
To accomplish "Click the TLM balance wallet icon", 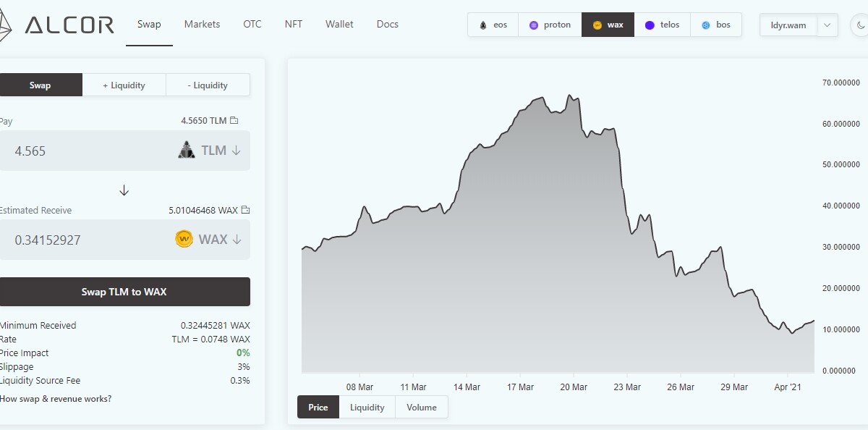I will pyautogui.click(x=234, y=121).
